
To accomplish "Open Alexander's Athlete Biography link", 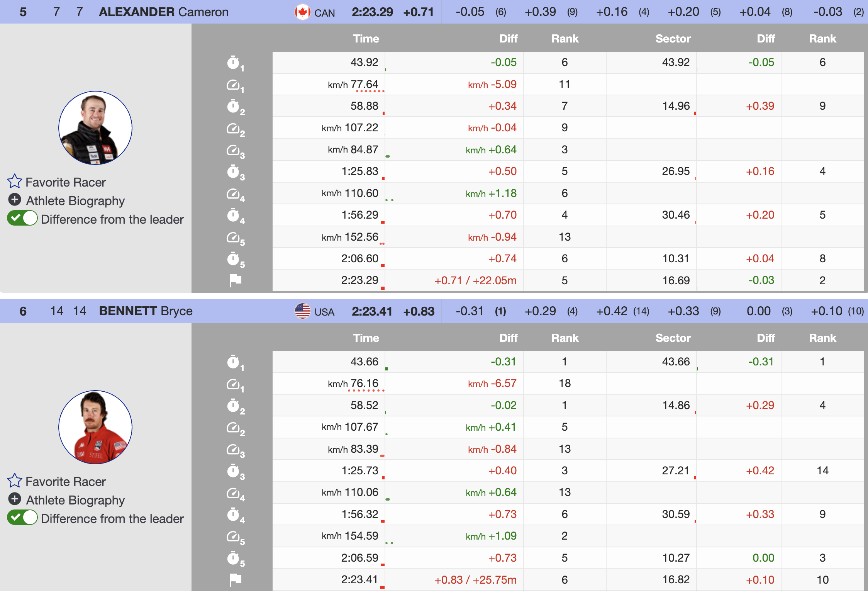I will (75, 200).
